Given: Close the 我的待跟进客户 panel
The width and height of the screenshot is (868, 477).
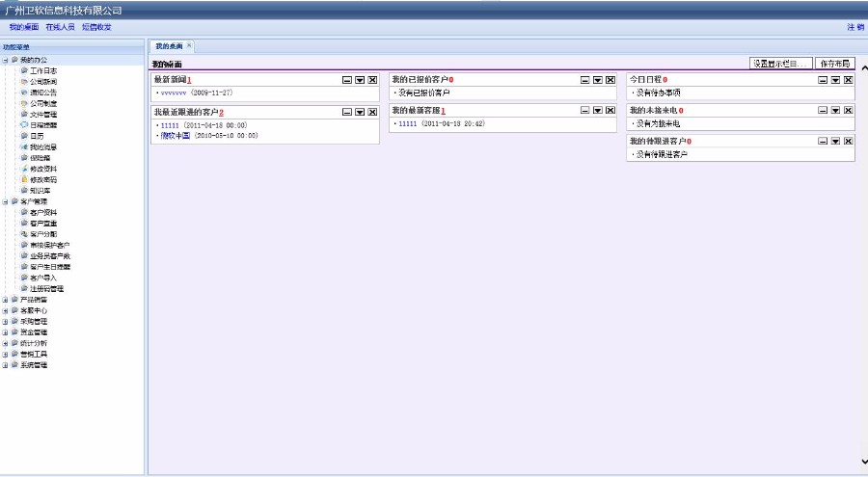Looking at the screenshot, I should 849,142.
